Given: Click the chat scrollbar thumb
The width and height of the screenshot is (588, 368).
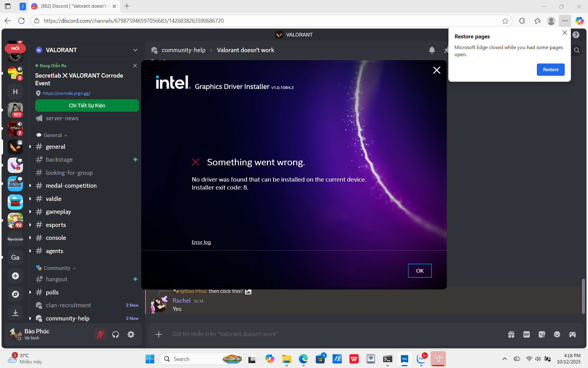Looking at the screenshot, I should coord(583,296).
